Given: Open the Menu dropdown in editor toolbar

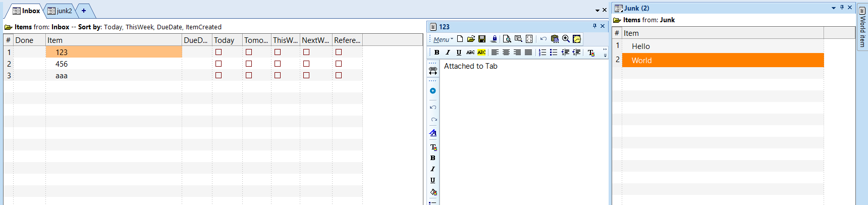Looking at the screenshot, I should click(x=443, y=39).
